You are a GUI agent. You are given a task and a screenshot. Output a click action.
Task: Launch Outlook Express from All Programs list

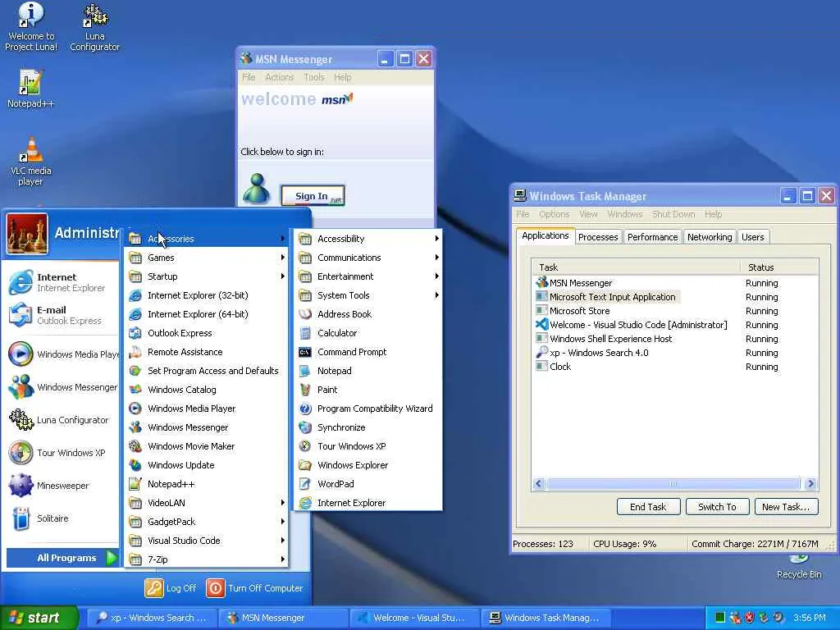[206, 333]
